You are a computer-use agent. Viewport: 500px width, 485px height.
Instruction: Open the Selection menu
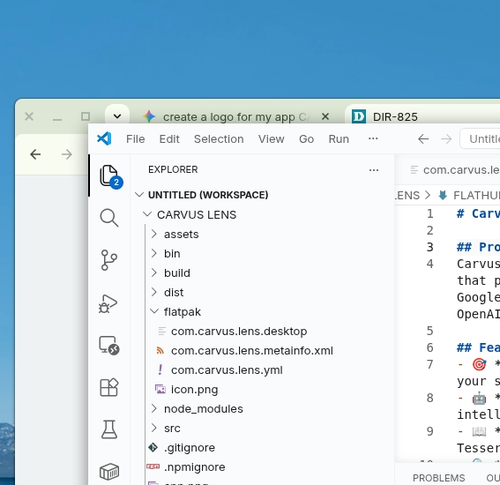click(219, 139)
